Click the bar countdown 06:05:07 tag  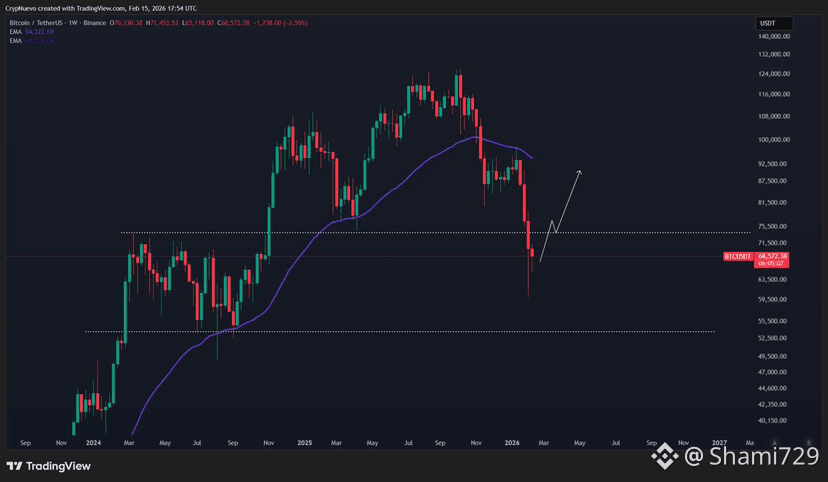[772, 263]
